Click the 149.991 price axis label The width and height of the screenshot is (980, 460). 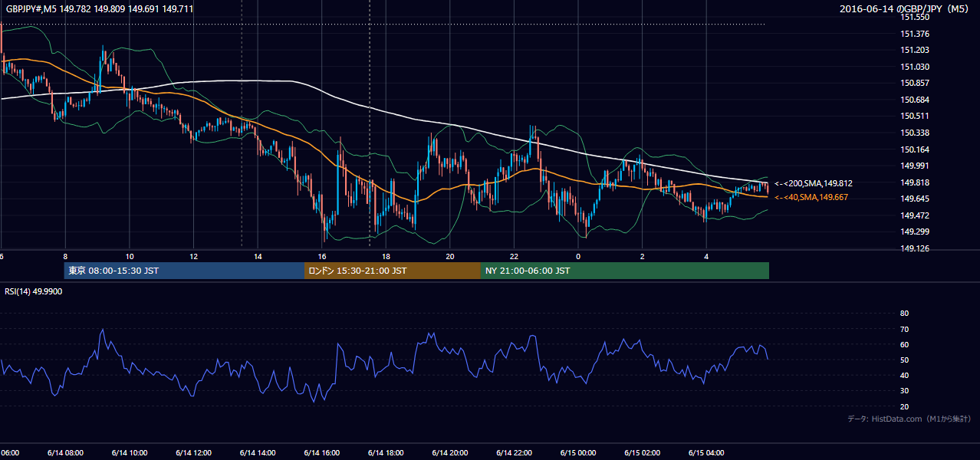pos(915,166)
